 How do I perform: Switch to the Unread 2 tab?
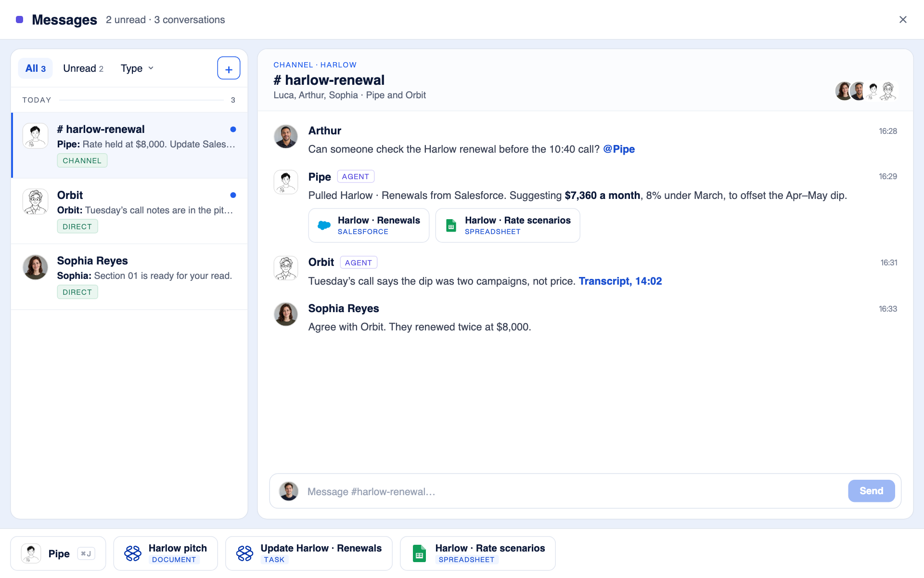coord(83,68)
